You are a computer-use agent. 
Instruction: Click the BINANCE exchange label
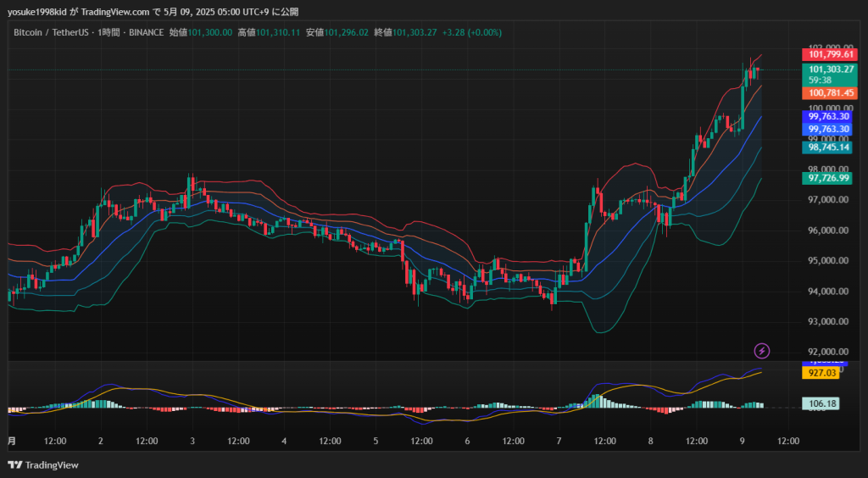(146, 33)
